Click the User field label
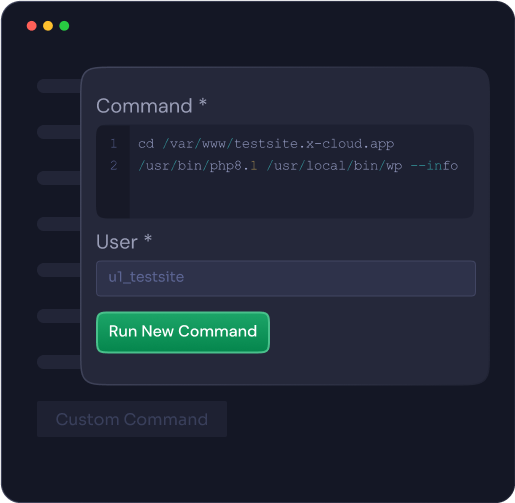515x503 pixels. coord(117,242)
